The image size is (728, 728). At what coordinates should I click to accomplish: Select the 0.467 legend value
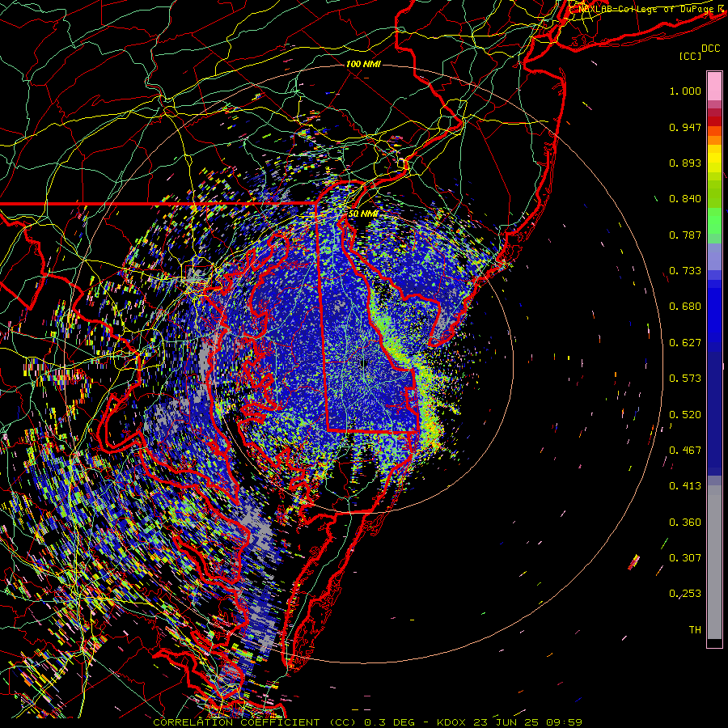(685, 451)
